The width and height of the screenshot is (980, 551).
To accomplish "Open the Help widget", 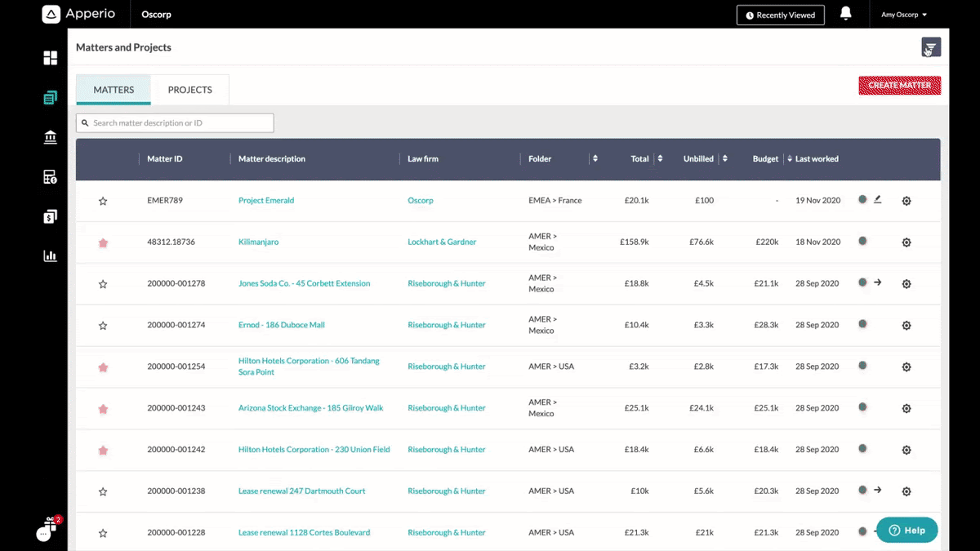I will [906, 530].
